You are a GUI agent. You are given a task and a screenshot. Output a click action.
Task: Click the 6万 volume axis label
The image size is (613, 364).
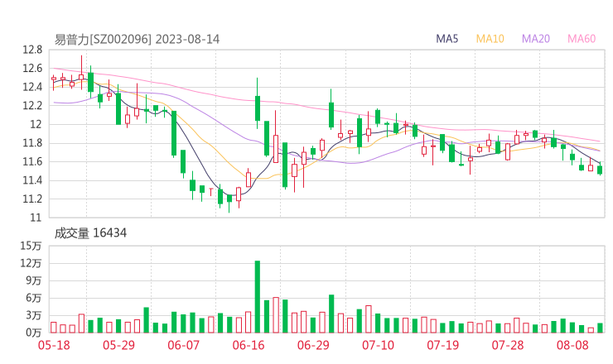tap(34, 298)
